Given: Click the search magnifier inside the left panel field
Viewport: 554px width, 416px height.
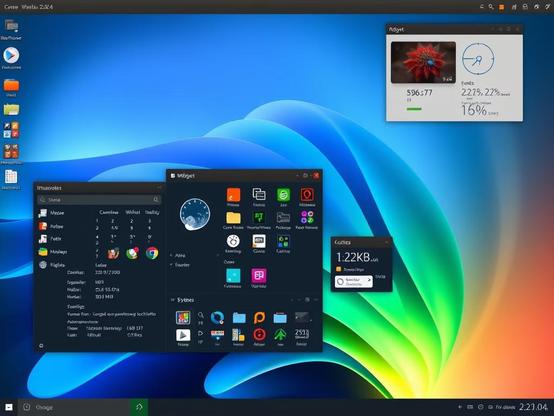Looking at the screenshot, I should pyautogui.click(x=156, y=200).
